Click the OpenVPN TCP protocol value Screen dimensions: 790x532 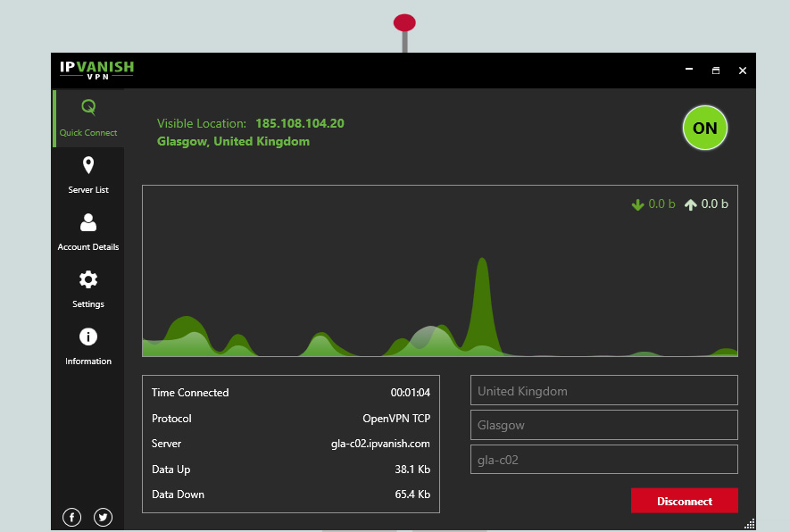(x=396, y=419)
